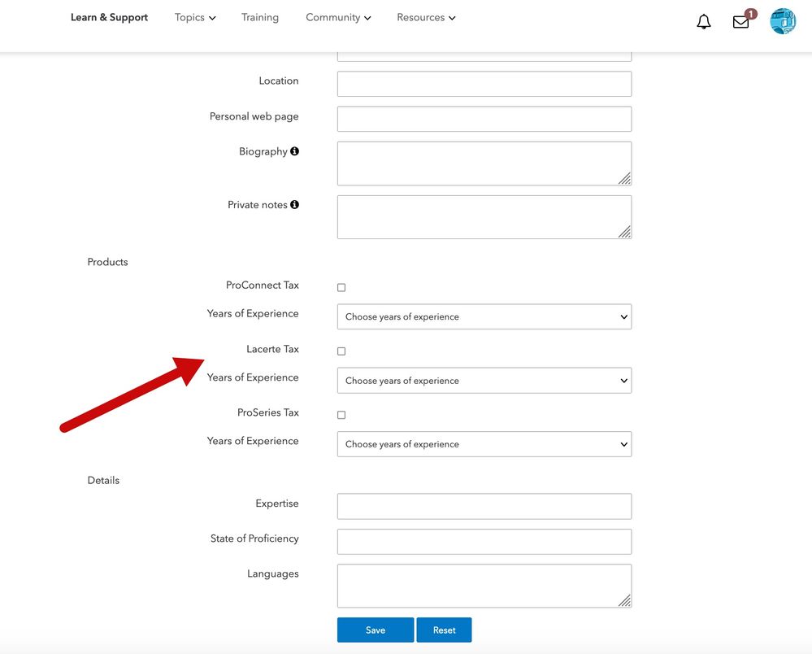Go to the Training page

[x=260, y=18]
